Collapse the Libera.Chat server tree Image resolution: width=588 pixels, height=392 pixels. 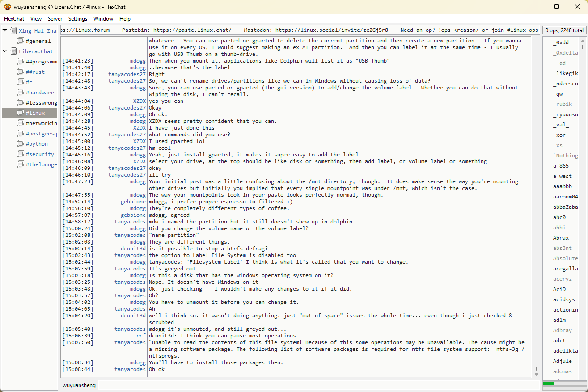click(5, 51)
